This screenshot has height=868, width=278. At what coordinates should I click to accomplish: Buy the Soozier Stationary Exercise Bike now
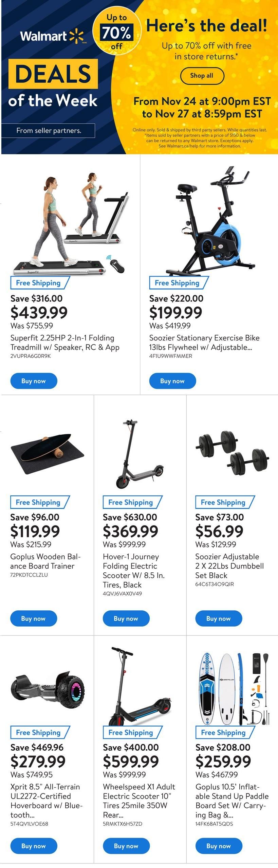pyautogui.click(x=172, y=381)
